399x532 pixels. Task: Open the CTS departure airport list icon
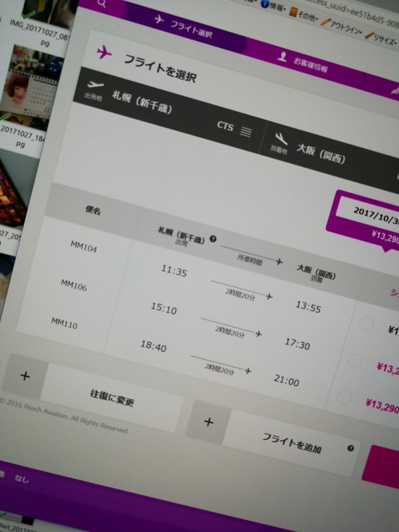[246, 132]
